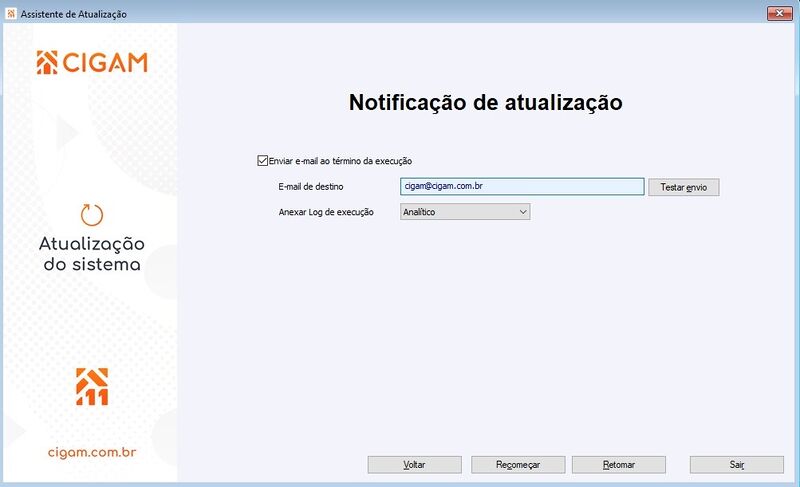Click the circular update arrow icon

(92, 215)
